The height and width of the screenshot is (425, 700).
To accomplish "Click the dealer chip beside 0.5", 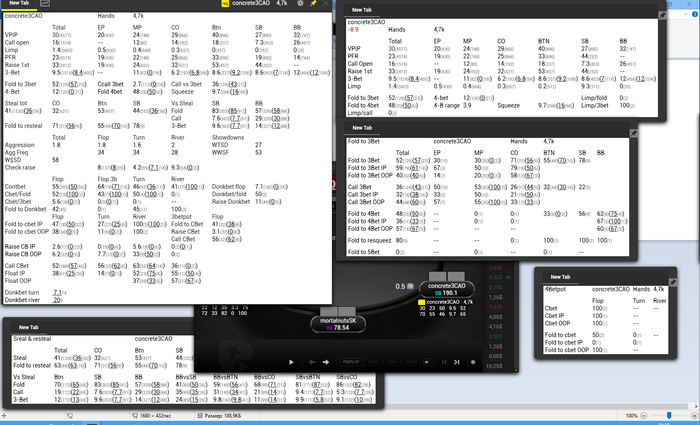I will click(410, 286).
